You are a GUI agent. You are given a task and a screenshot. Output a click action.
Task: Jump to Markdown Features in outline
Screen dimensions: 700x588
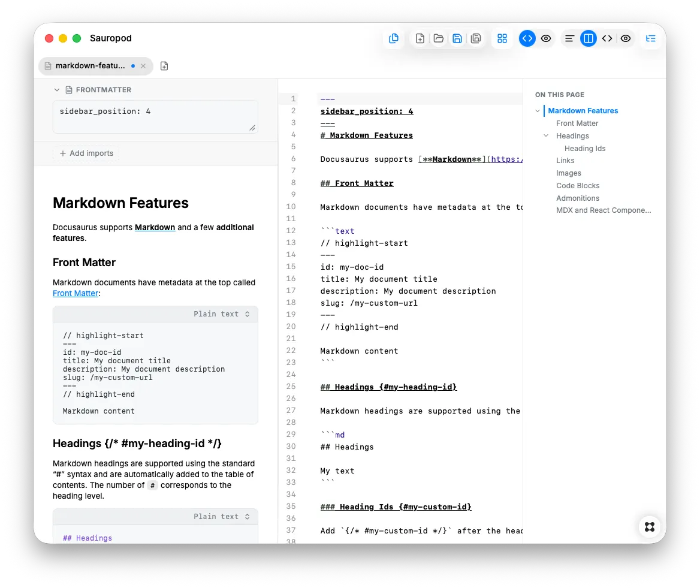click(583, 111)
